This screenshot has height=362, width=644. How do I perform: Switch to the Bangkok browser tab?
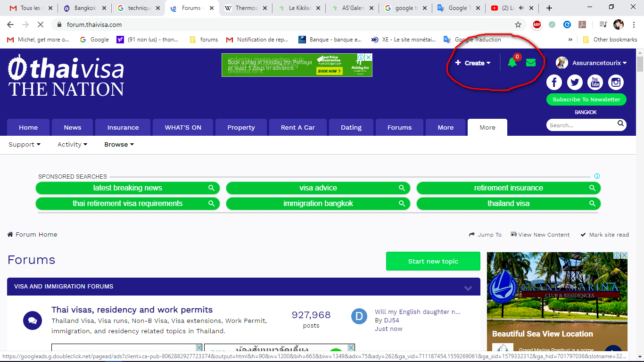coord(85,8)
